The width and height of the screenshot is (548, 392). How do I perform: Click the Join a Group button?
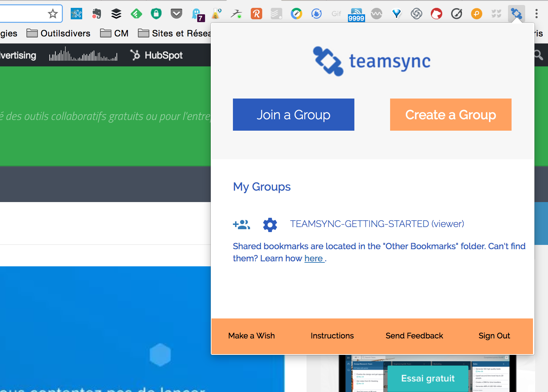point(293,115)
